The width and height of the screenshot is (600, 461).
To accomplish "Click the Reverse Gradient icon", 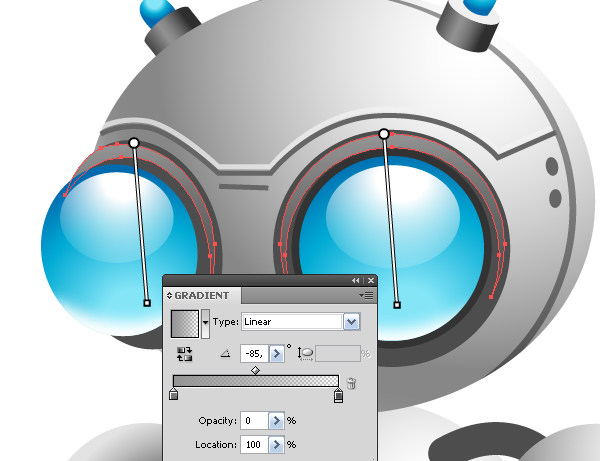I will click(x=184, y=354).
